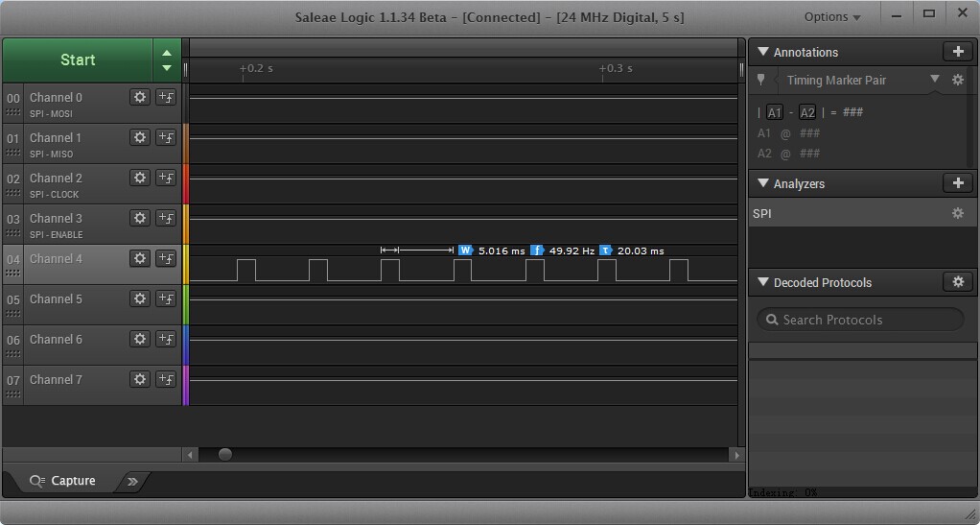Set trigger edge for Channel 0
The height and width of the screenshot is (525, 980).
[166, 97]
